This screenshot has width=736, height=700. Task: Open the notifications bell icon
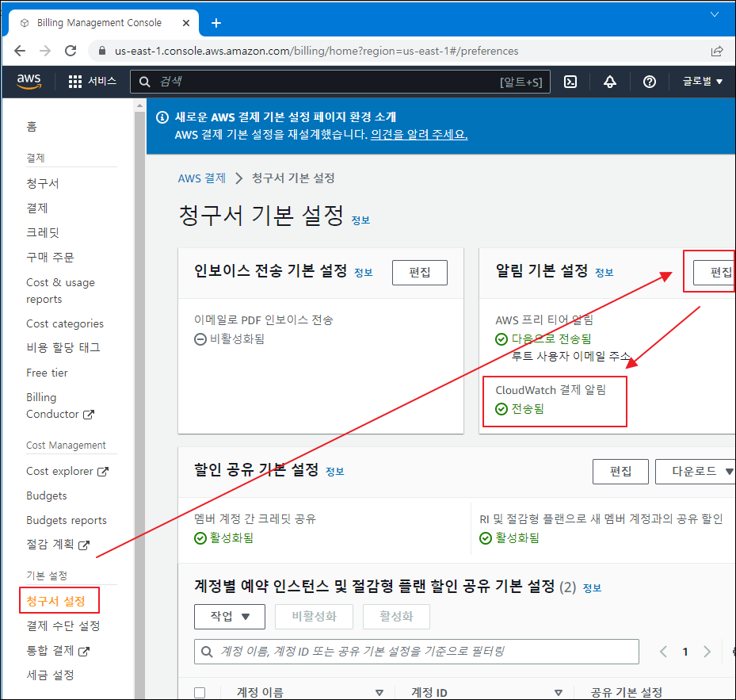click(610, 82)
